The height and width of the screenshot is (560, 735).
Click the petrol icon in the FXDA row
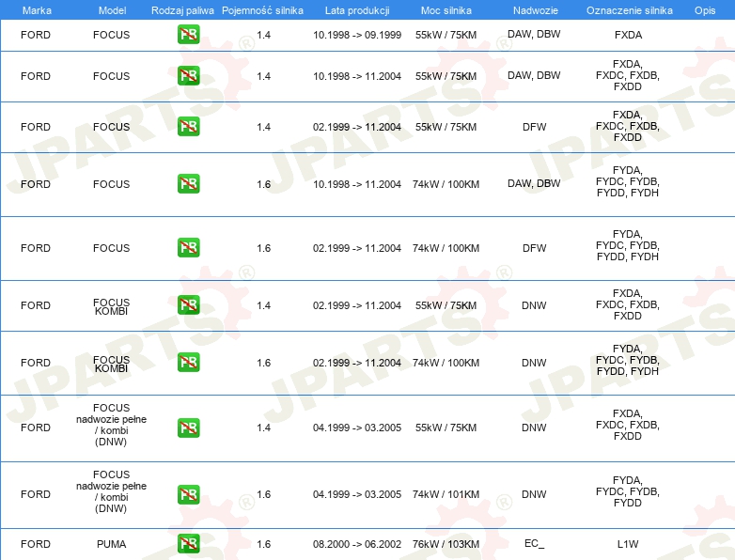pyautogui.click(x=188, y=34)
